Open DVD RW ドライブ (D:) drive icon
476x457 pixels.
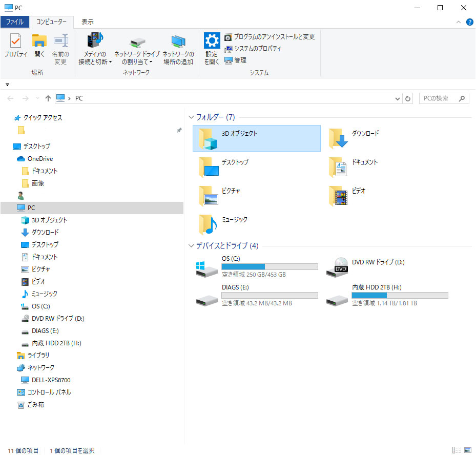pos(341,267)
